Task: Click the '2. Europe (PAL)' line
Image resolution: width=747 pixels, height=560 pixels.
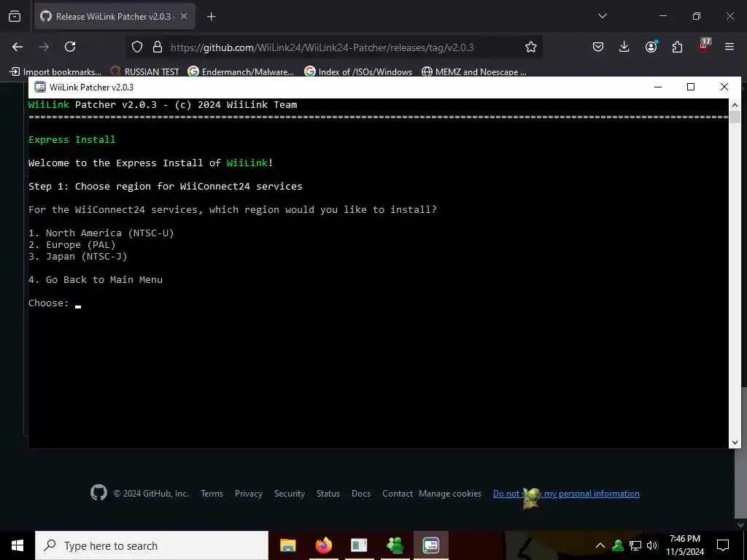Action: [72, 245]
